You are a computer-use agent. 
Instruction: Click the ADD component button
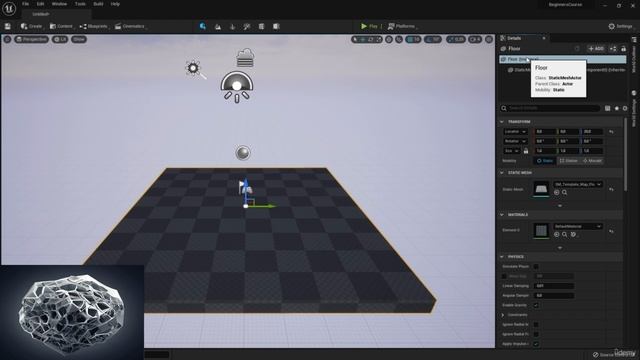click(x=596, y=49)
